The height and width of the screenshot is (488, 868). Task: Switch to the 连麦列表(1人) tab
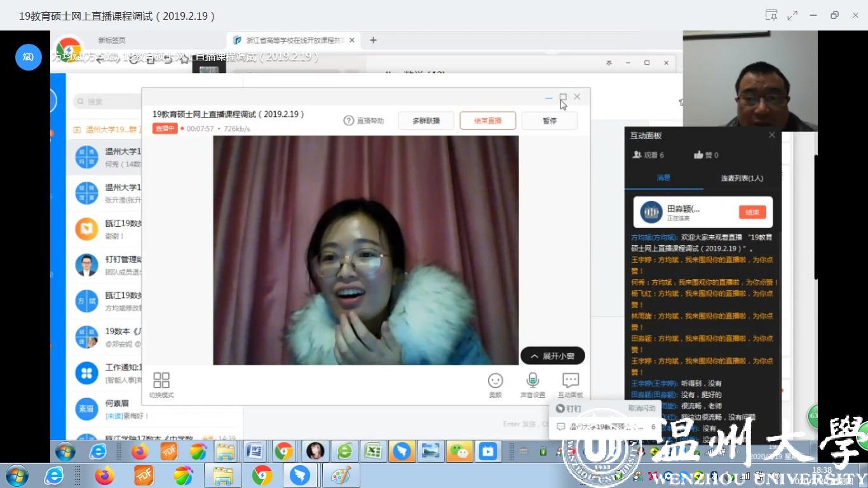click(x=742, y=178)
